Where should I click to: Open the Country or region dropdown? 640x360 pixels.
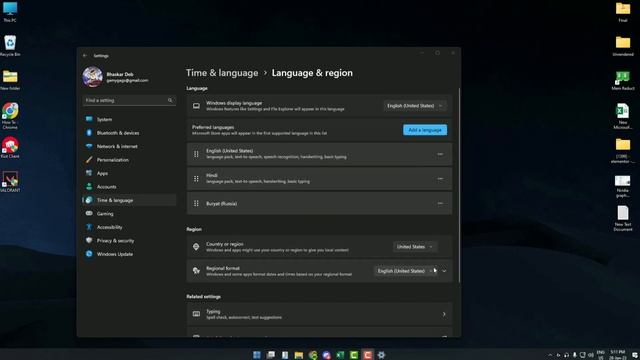415,247
